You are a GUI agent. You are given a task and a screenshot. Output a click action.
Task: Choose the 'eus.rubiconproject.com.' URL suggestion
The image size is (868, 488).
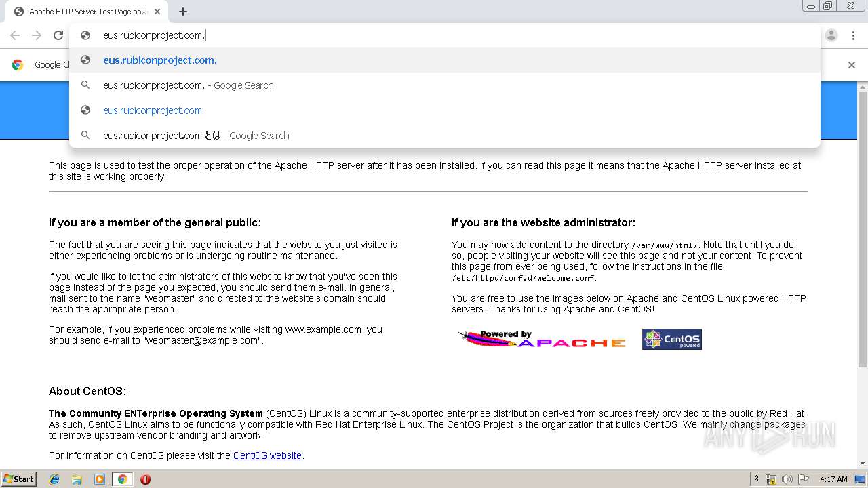[x=445, y=60]
